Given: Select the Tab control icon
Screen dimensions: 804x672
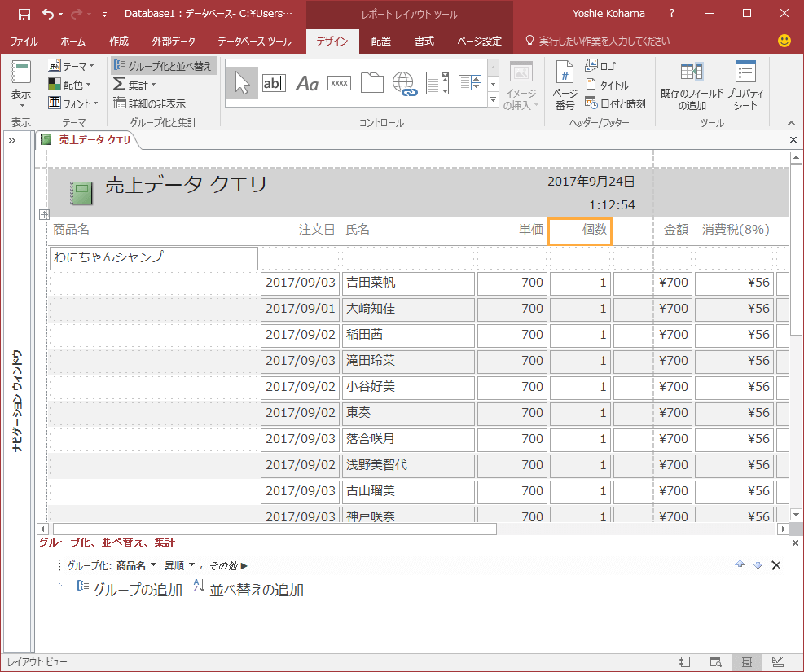Looking at the screenshot, I should coord(371,83).
